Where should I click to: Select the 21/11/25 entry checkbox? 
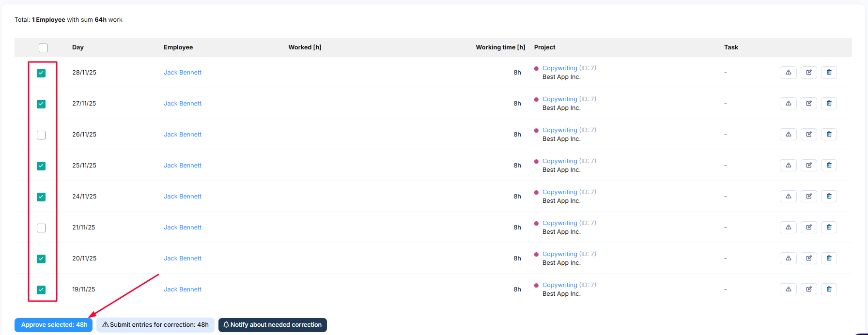point(41,228)
